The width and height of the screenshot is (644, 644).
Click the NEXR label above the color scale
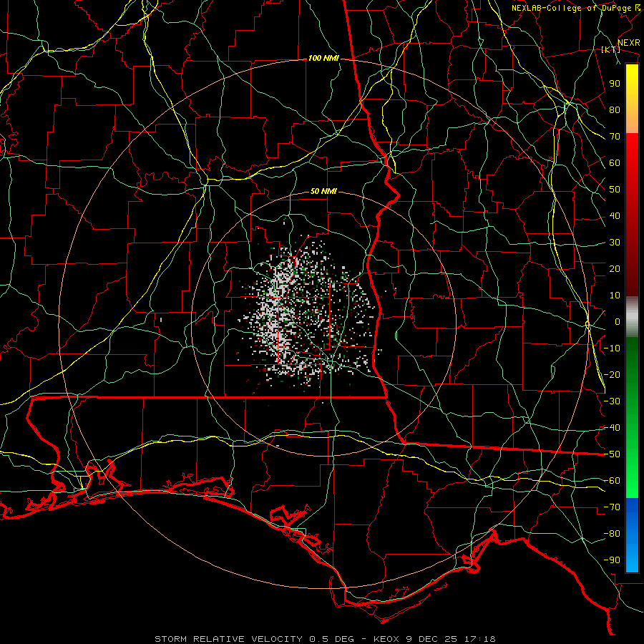tap(629, 43)
